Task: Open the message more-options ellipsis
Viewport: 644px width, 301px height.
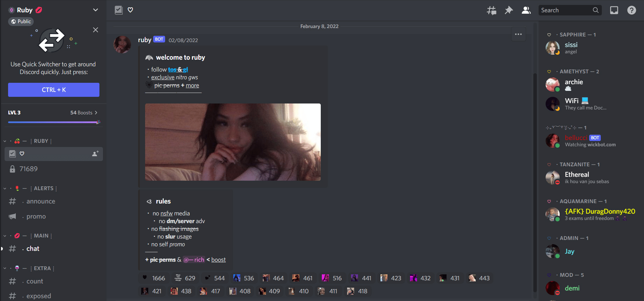Action: (x=518, y=34)
